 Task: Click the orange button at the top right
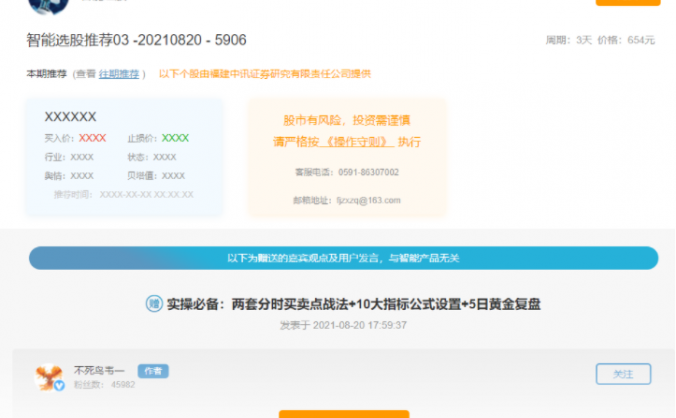point(628,3)
